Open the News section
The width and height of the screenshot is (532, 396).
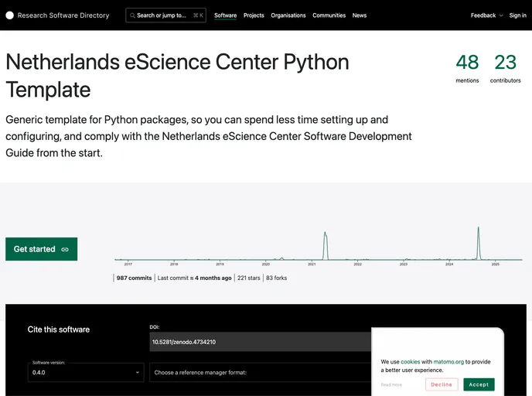tap(360, 15)
